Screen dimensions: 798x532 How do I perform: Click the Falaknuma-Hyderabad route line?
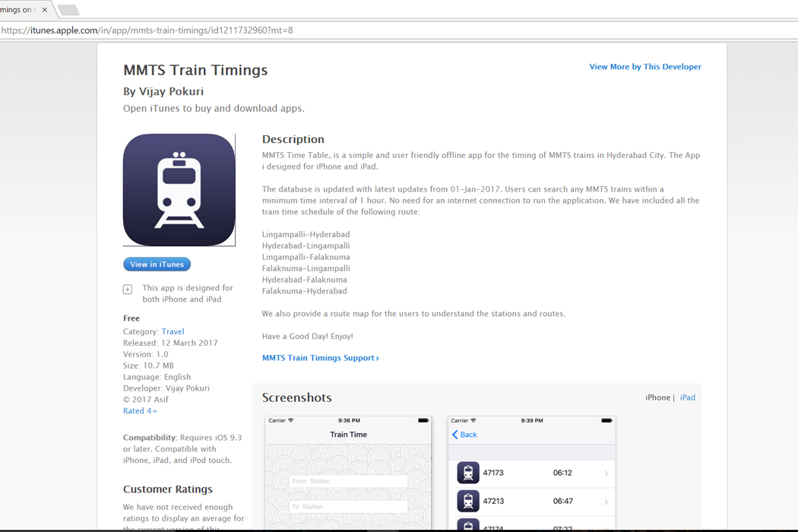(304, 291)
